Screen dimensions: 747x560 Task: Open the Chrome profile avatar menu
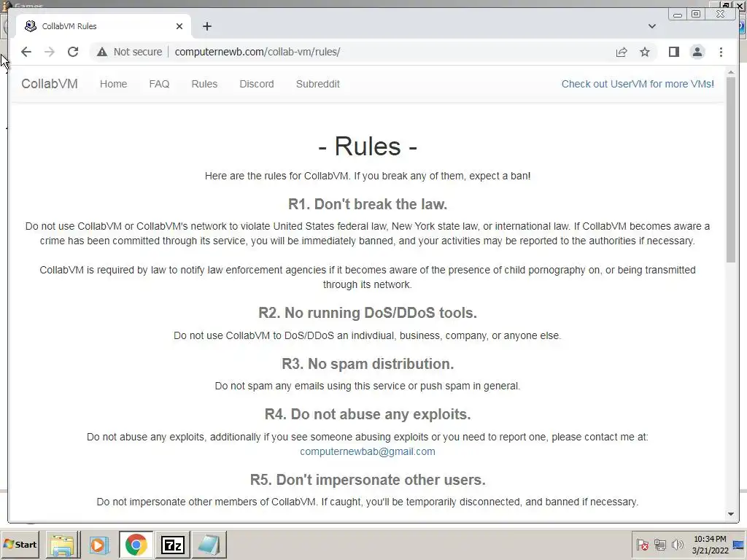697,52
